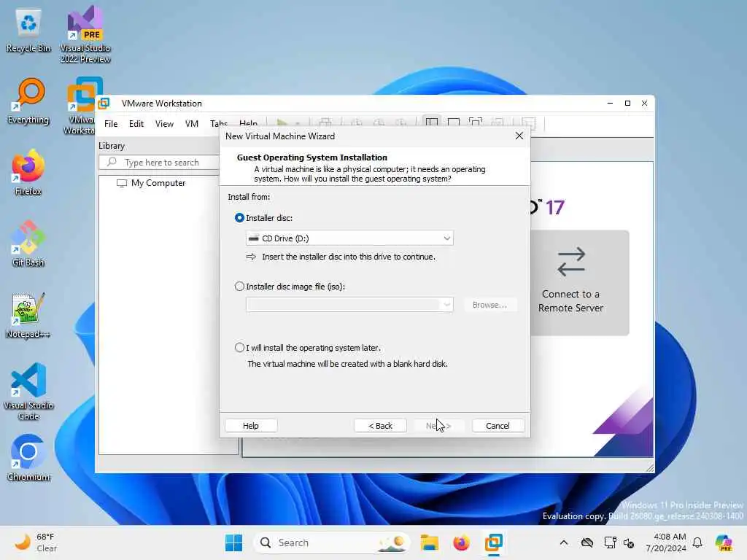Image resolution: width=747 pixels, height=560 pixels.
Task: Open Notepad++ desktop shortcut
Action: [x=28, y=316]
